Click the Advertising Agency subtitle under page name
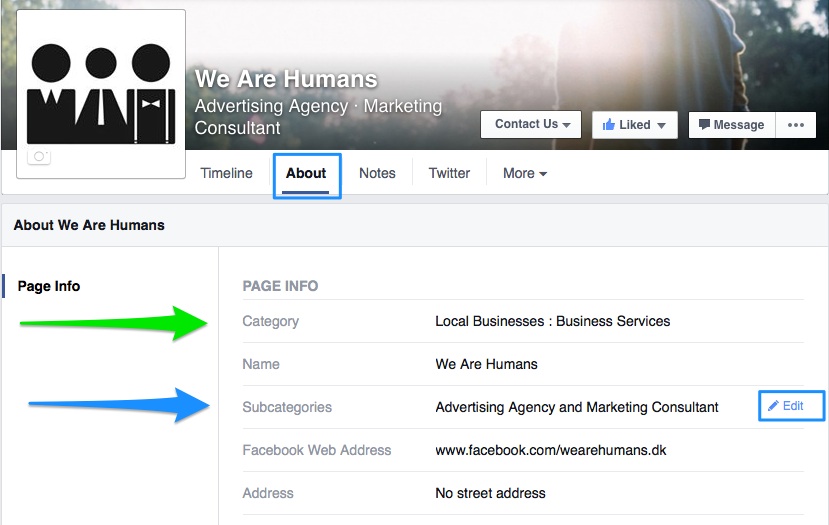 pos(318,116)
